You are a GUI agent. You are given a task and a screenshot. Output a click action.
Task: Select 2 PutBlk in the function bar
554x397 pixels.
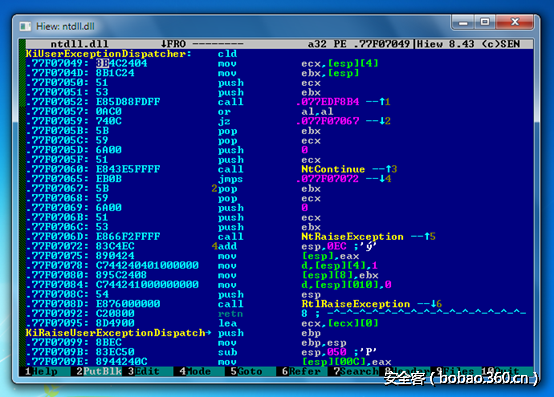(99, 372)
